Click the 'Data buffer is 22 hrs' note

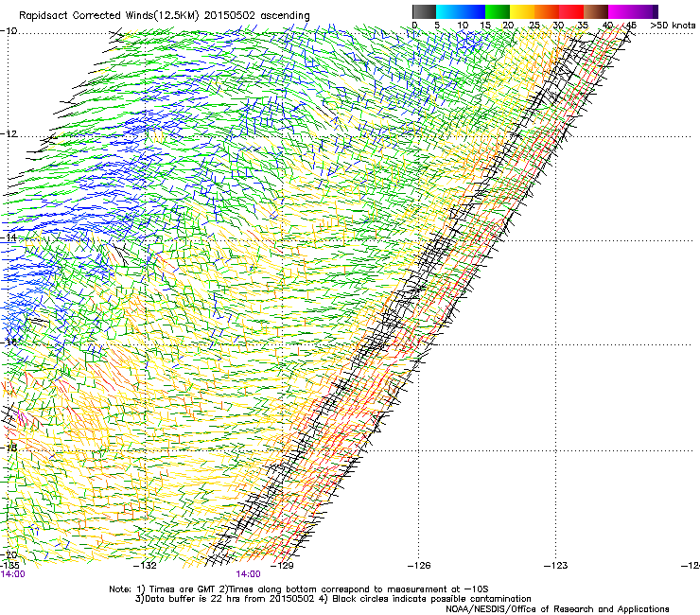point(333,599)
